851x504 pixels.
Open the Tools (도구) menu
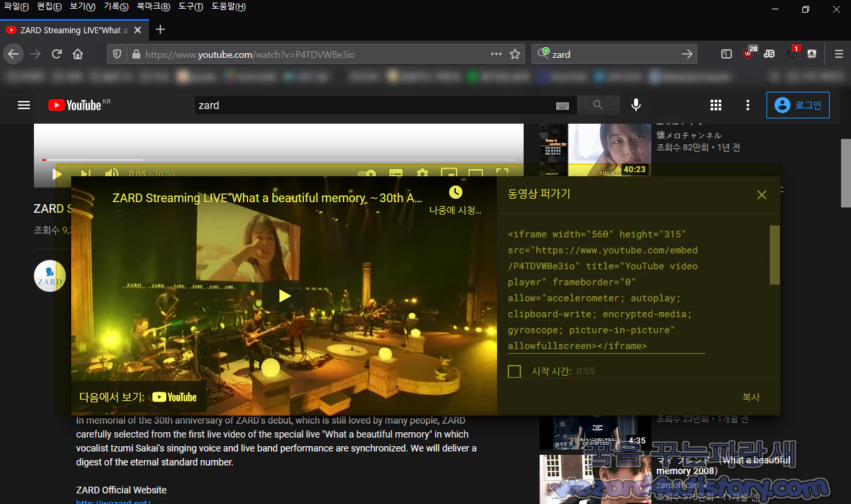point(190,7)
